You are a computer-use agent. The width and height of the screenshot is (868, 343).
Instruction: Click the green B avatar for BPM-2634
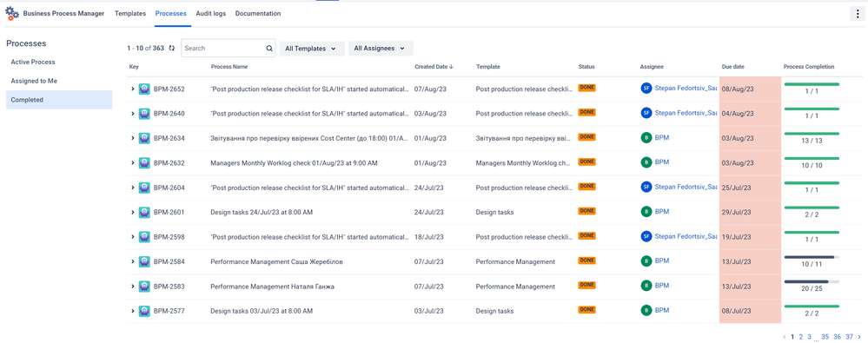(646, 138)
